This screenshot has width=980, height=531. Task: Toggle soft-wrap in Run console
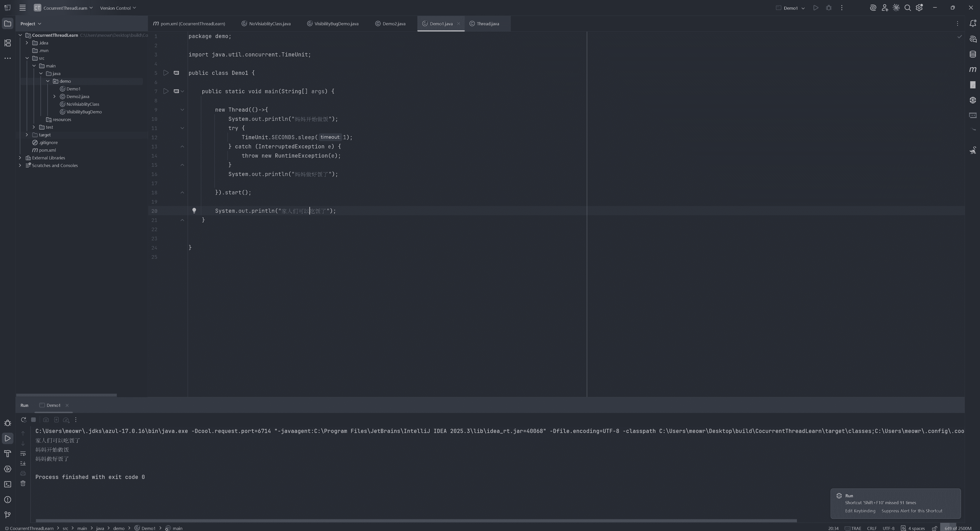coord(23,453)
